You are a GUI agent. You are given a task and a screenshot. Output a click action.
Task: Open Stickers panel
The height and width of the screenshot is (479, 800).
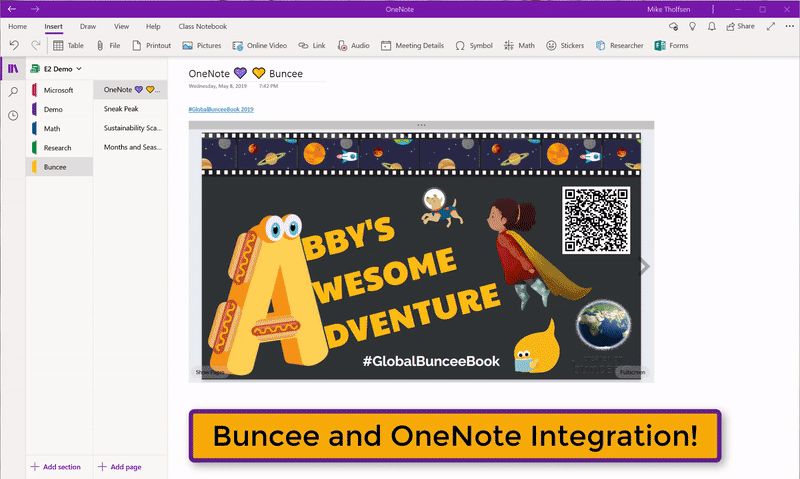point(565,45)
